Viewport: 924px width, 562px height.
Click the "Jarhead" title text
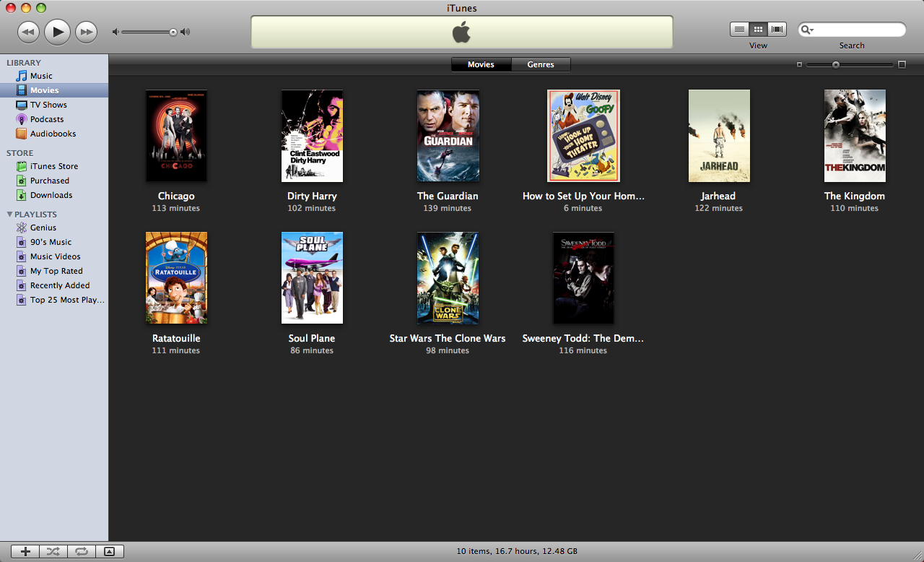pos(718,196)
